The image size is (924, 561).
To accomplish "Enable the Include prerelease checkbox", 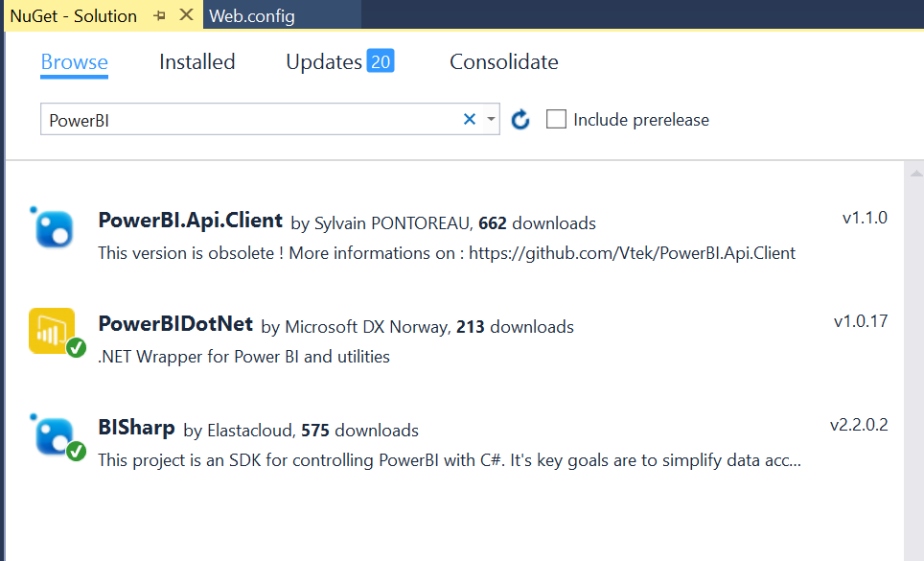I will coord(556,119).
